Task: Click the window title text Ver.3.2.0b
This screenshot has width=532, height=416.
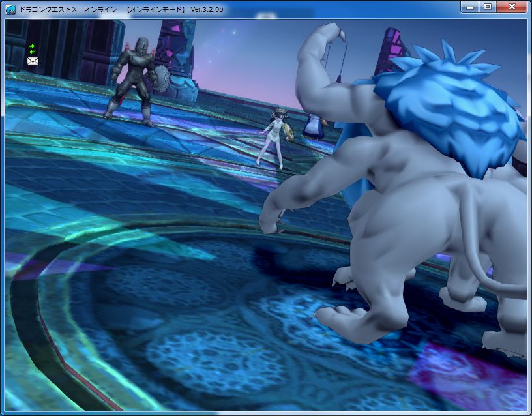Action: point(207,10)
